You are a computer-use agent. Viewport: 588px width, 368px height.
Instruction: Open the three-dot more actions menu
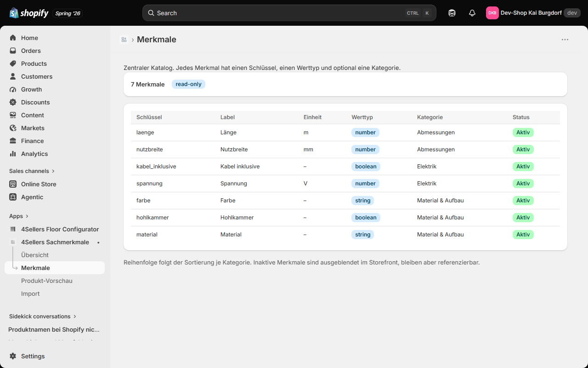565,40
